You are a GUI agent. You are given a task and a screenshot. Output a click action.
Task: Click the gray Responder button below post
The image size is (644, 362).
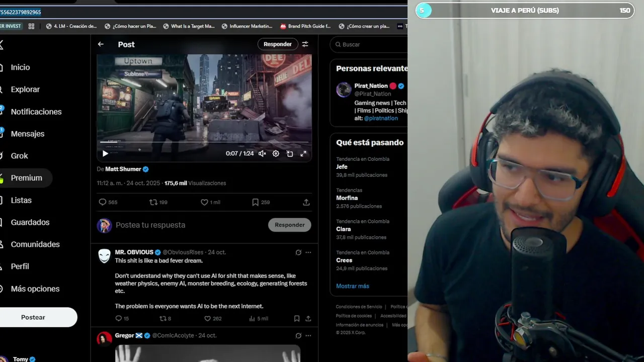289,225
